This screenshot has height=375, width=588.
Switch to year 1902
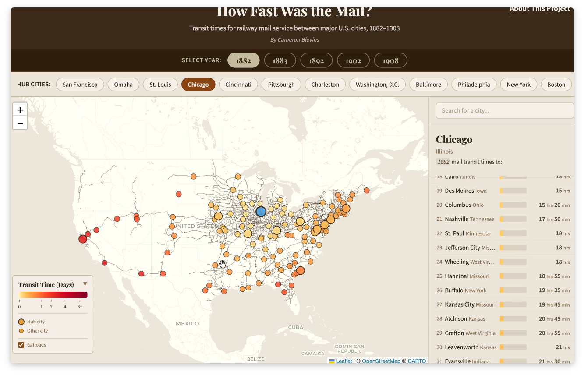(353, 60)
